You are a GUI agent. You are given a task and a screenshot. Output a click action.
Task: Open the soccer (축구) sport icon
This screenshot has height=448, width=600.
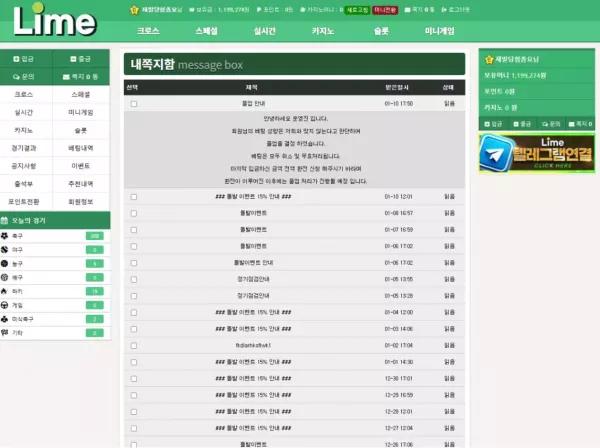click(6, 236)
